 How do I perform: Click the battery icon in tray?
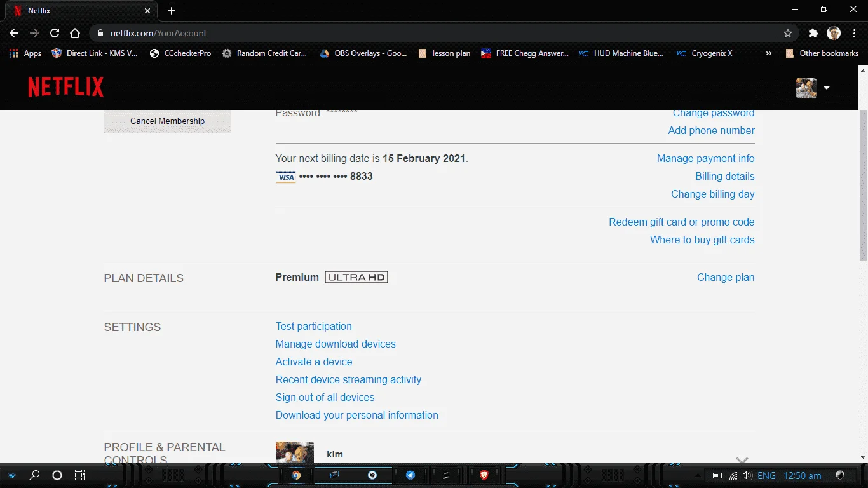[717, 475]
